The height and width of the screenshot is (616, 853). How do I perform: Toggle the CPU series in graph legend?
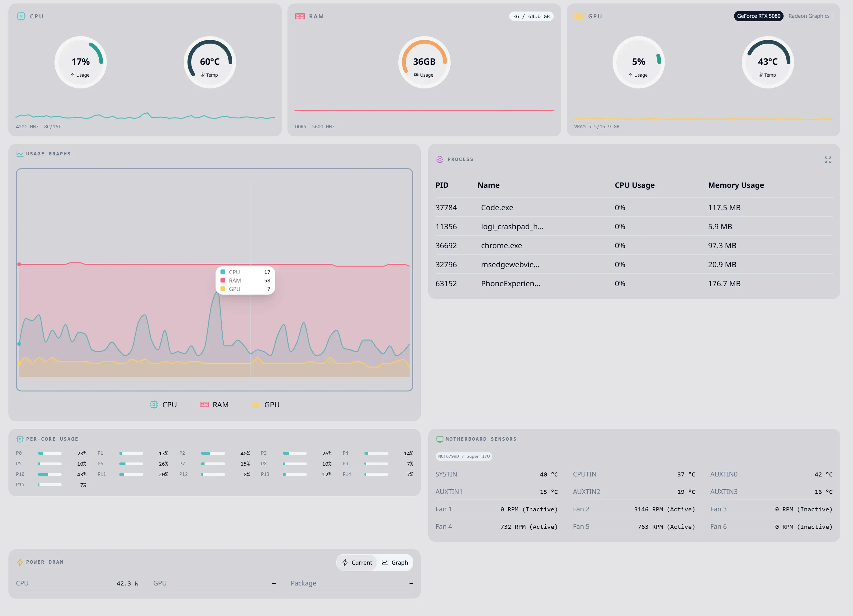(x=163, y=405)
